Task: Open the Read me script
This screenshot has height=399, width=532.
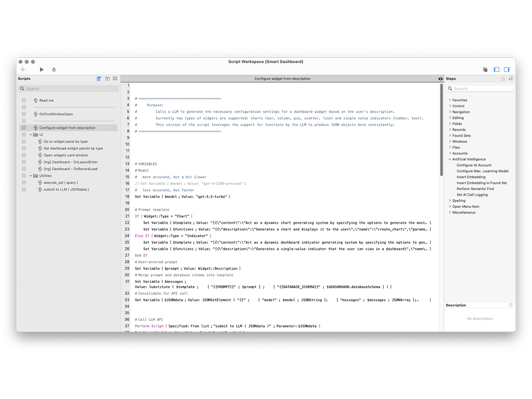Action: (x=47, y=101)
